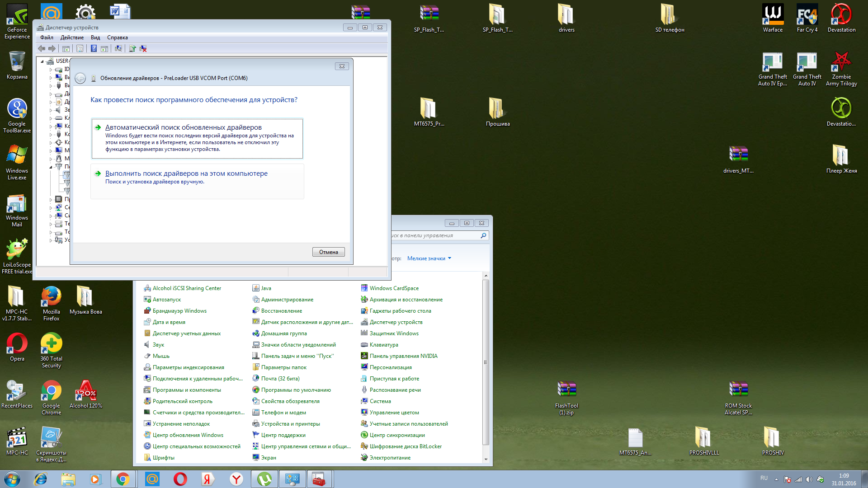Open the Действие menu

tap(72, 38)
